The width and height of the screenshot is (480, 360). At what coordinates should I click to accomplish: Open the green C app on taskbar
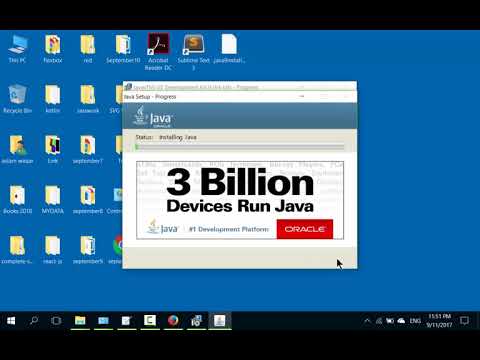150,321
